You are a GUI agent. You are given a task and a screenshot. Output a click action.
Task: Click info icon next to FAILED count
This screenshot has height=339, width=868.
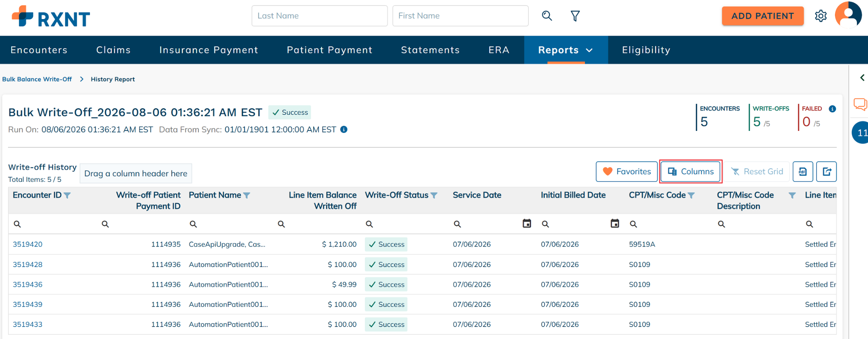point(832,109)
